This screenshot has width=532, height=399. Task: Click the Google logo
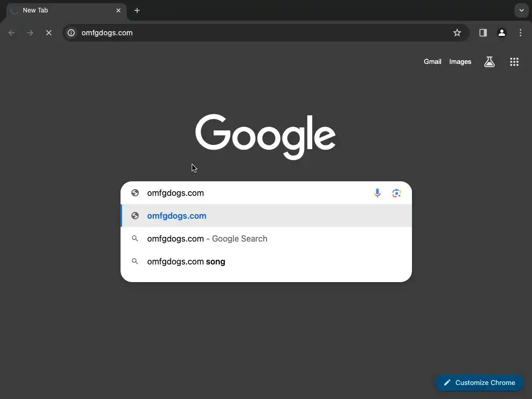(265, 137)
